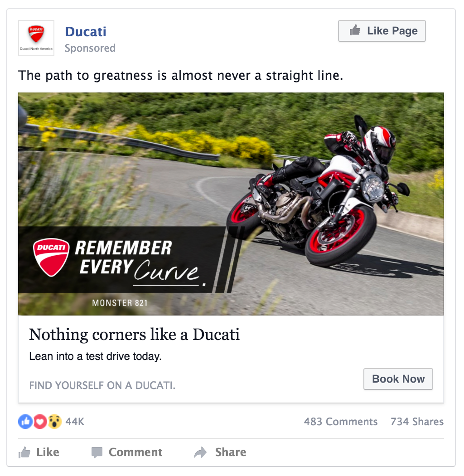
Task: Open the headline Nothing corners like a Ducati
Action: [134, 335]
